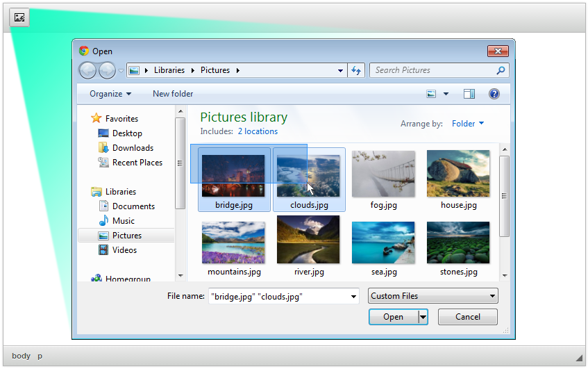Click the refresh button beside the address bar
Screen dimensions: 588x369
click(356, 70)
